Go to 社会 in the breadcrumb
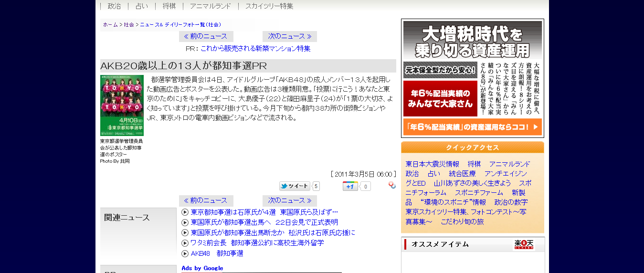The height and width of the screenshot is (273, 644). (x=129, y=24)
